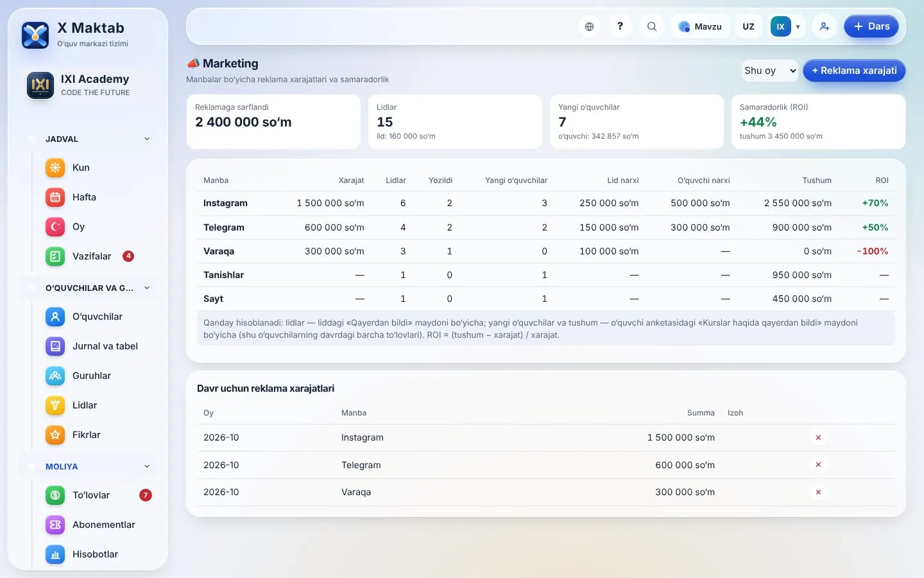Click + Reklama xarajati button
The image size is (924, 578).
click(x=854, y=71)
